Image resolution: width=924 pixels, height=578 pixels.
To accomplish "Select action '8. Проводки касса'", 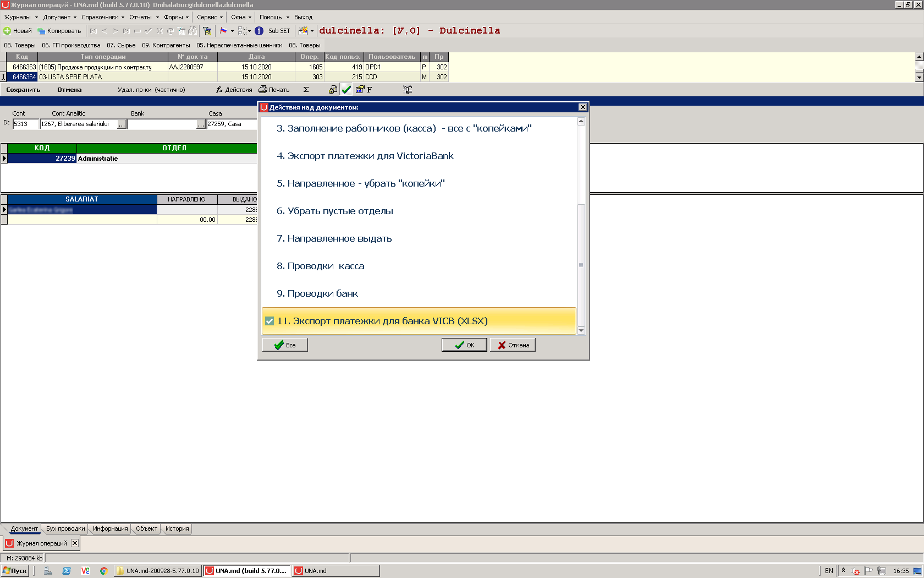I will tap(419, 266).
